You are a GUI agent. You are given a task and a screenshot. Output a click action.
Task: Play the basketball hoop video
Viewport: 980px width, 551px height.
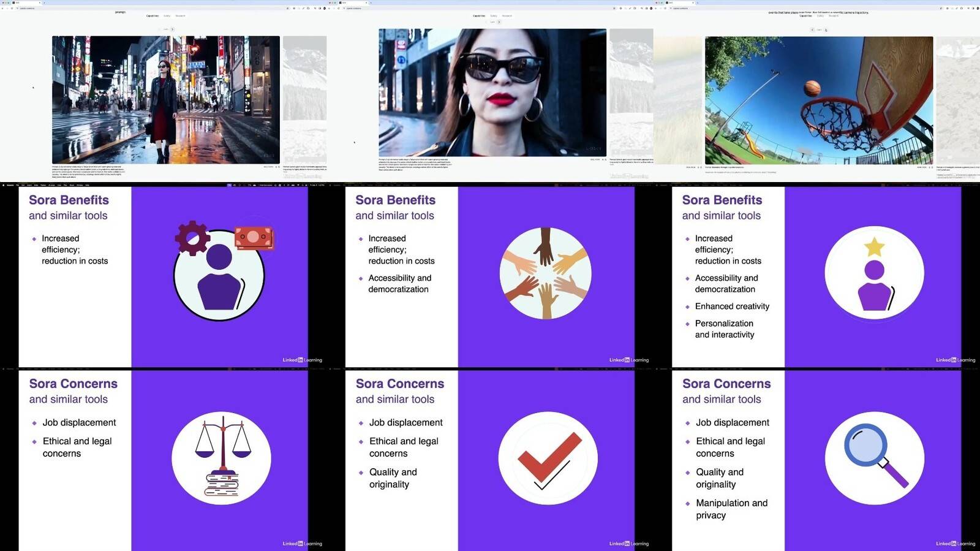click(819, 100)
